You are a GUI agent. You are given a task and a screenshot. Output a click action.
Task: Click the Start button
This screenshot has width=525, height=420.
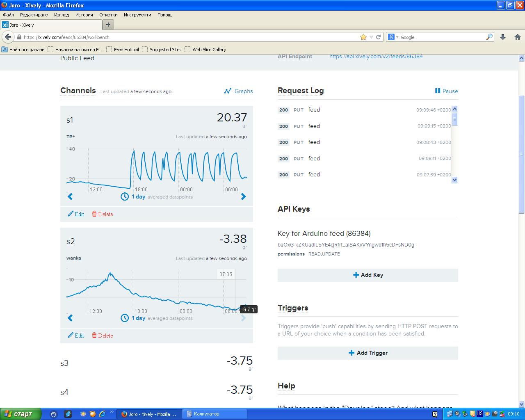pyautogui.click(x=21, y=414)
